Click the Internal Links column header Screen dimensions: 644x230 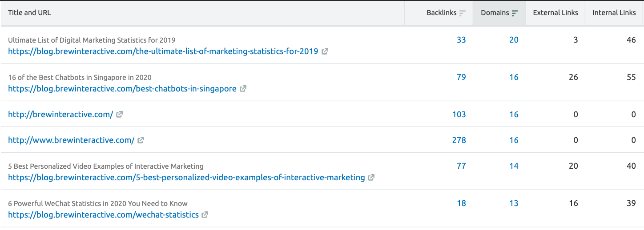[x=614, y=13]
